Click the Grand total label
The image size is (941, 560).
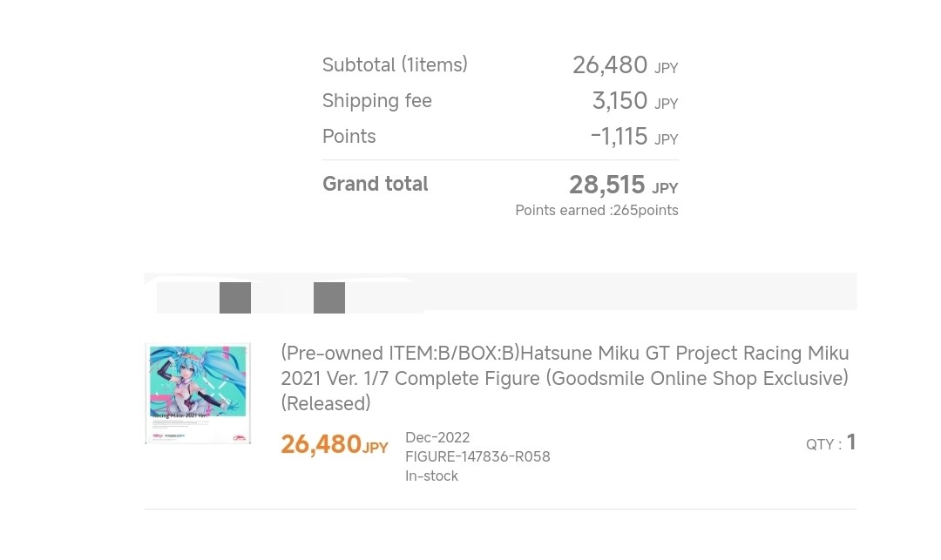[x=375, y=184]
